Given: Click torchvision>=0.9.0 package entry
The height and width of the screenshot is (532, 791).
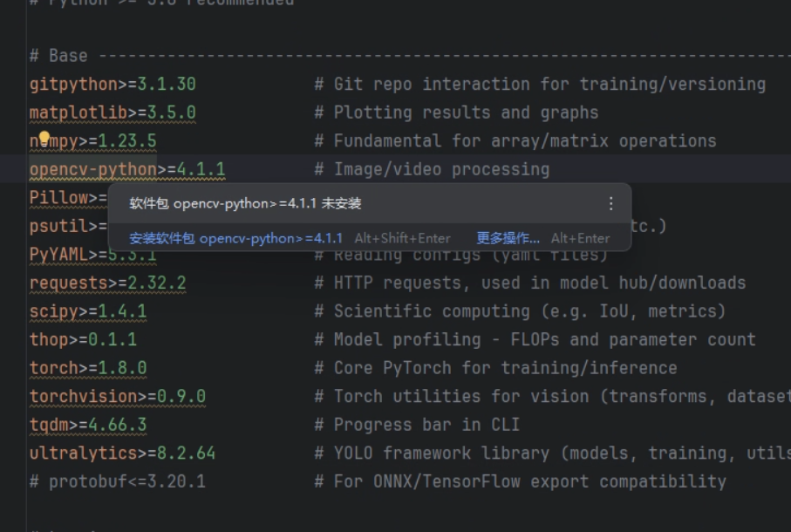Looking at the screenshot, I should coord(118,396).
